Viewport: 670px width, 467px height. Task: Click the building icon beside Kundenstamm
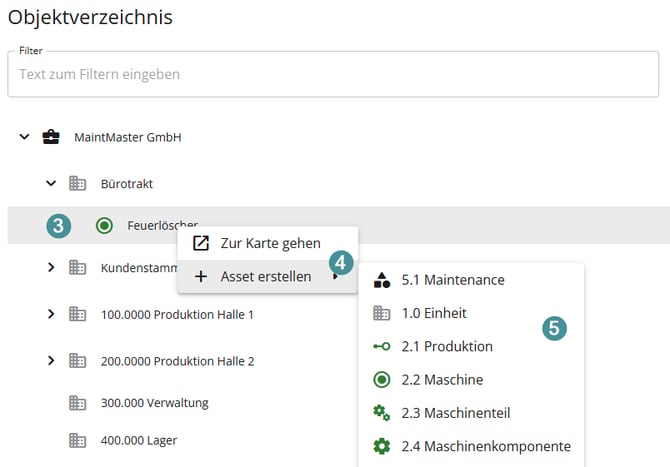click(77, 267)
